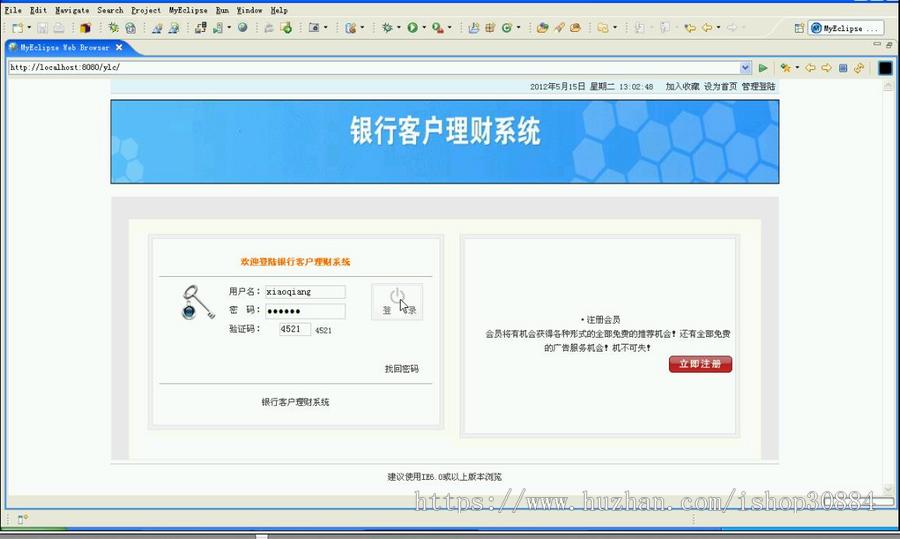900x539 pixels.
Task: Click the red 立即注册 button
Action: (700, 364)
